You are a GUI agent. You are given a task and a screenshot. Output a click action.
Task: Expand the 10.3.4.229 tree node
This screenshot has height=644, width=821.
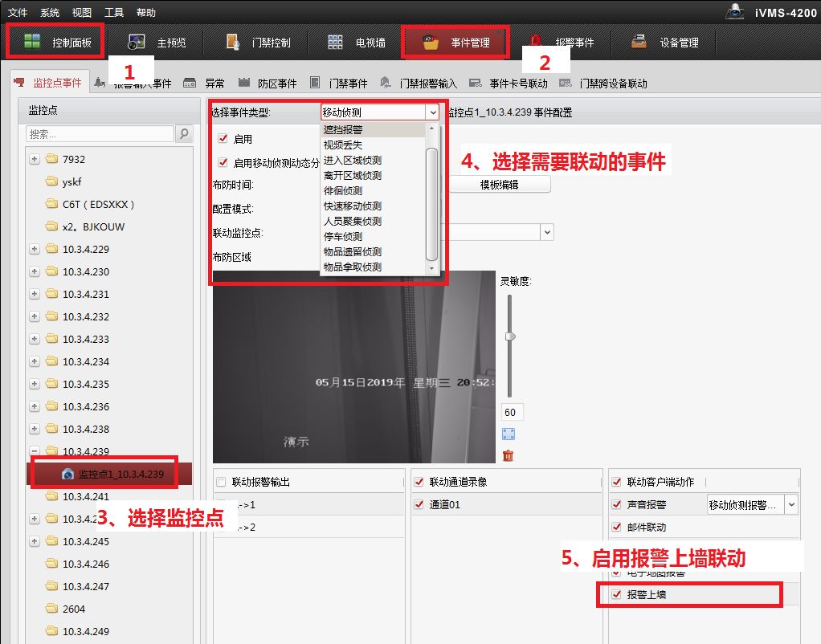point(35,249)
